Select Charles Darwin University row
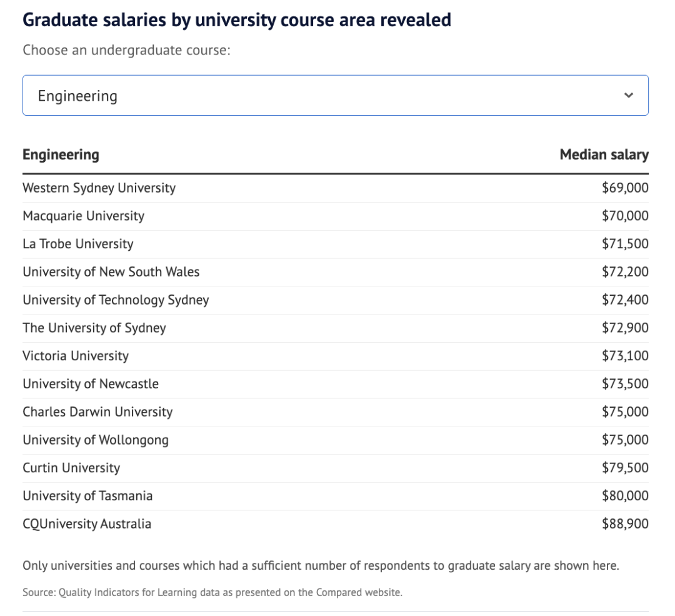675x616 pixels. (97, 412)
